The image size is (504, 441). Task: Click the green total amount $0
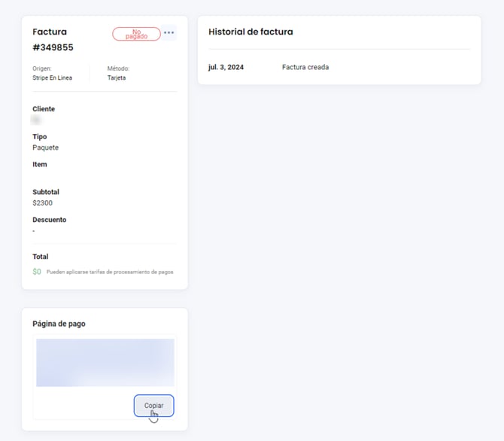click(x=37, y=272)
